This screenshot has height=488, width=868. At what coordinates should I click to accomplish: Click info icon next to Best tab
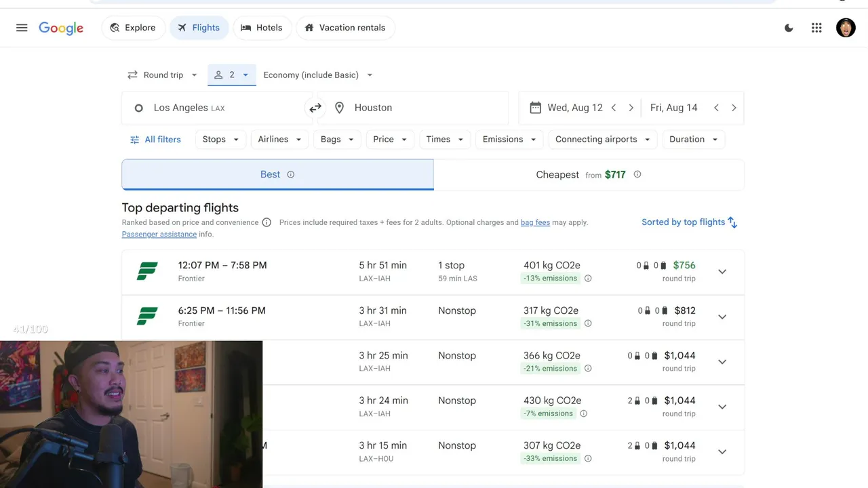[291, 174]
